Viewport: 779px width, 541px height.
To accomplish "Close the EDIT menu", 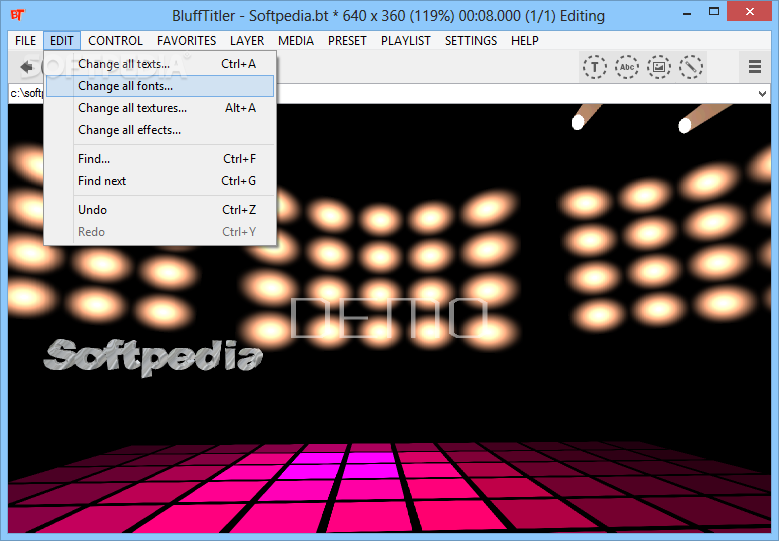I will coord(62,41).
